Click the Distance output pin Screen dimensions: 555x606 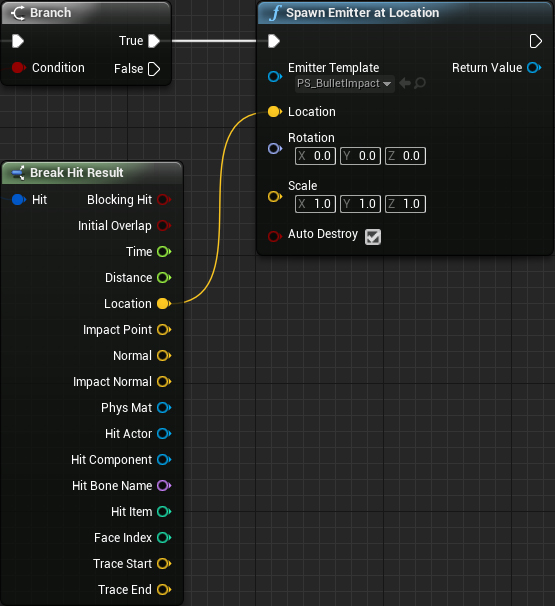[164, 277]
